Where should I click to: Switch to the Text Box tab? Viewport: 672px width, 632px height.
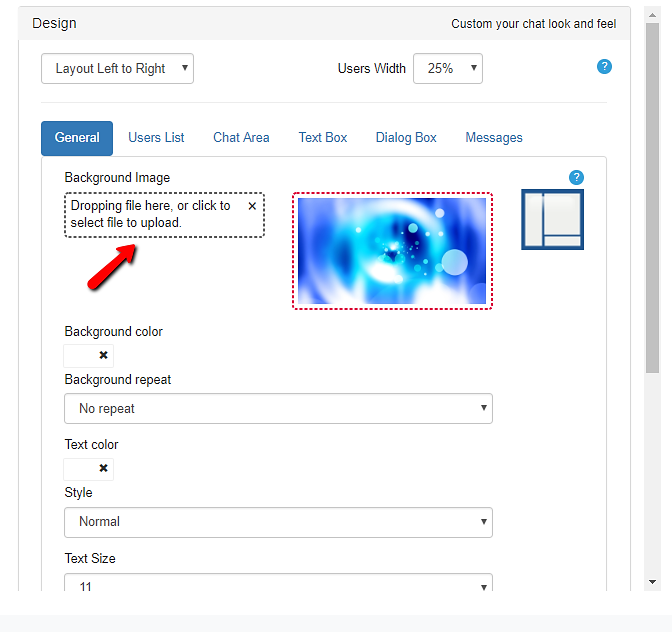(x=323, y=138)
